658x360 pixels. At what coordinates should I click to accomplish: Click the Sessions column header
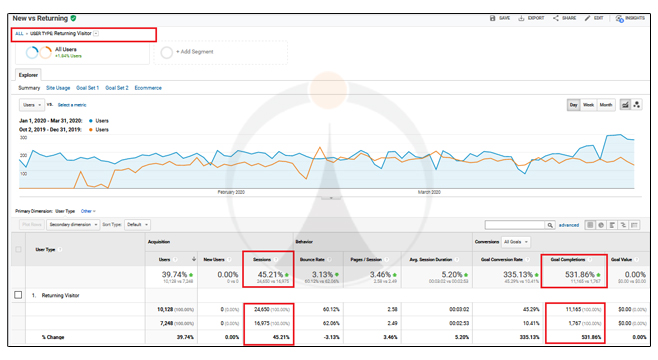[x=262, y=260]
